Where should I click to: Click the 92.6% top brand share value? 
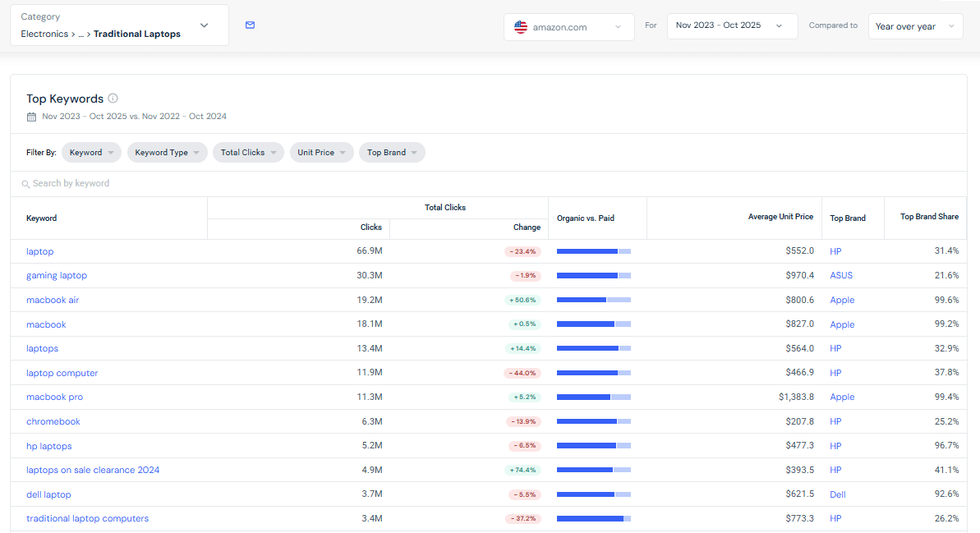(x=946, y=494)
